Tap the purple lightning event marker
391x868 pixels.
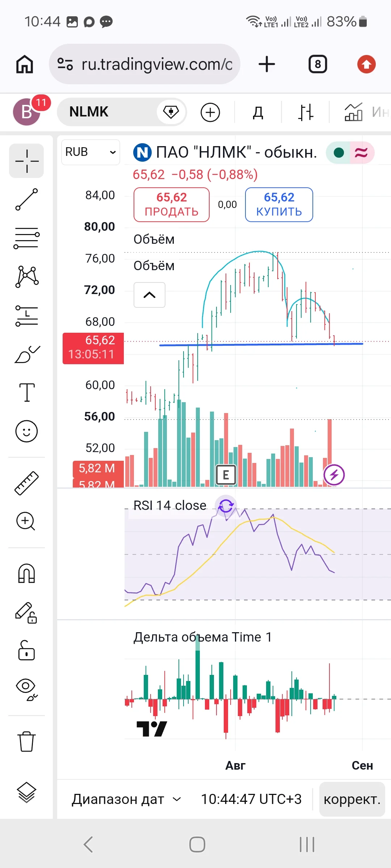click(334, 475)
